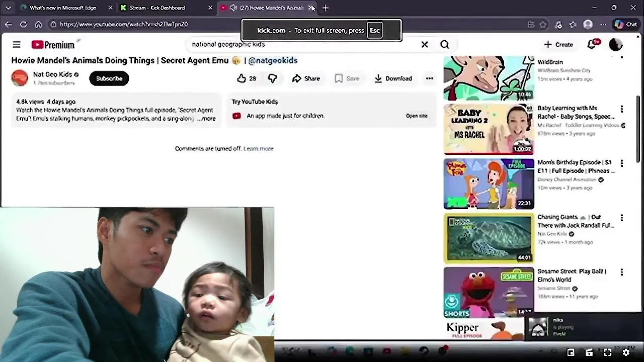Go back in the browser
644x362 pixels.
pyautogui.click(x=9, y=24)
